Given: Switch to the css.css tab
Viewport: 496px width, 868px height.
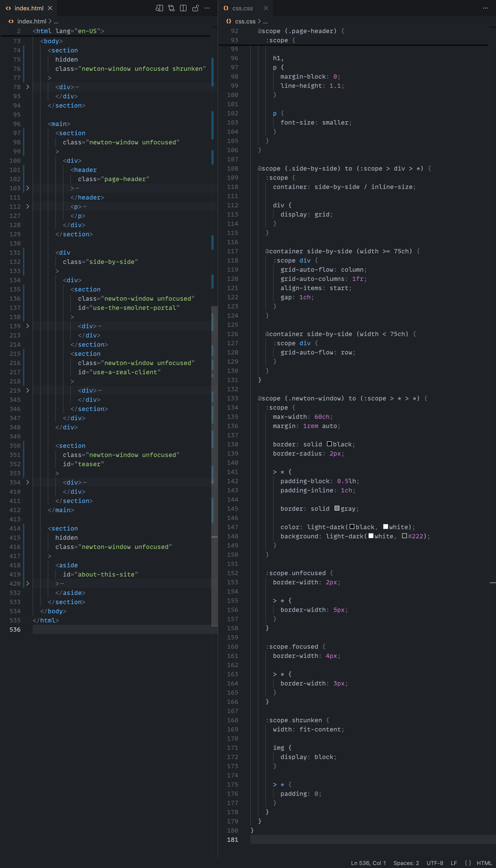Looking at the screenshot, I should (x=242, y=8).
